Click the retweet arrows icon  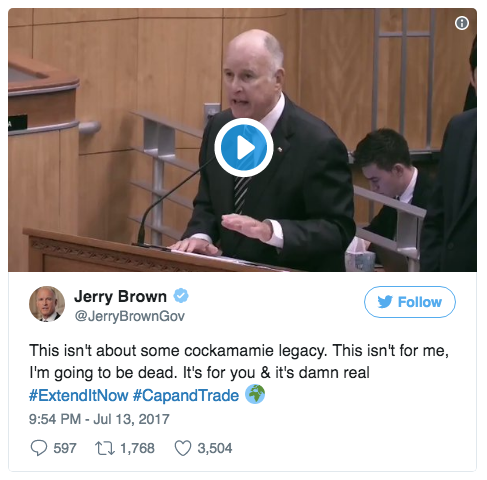point(105,448)
